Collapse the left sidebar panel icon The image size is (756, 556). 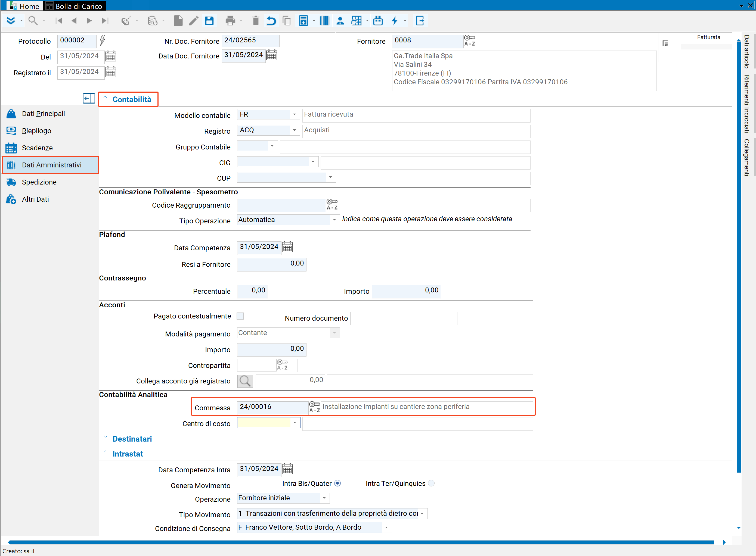tap(89, 99)
